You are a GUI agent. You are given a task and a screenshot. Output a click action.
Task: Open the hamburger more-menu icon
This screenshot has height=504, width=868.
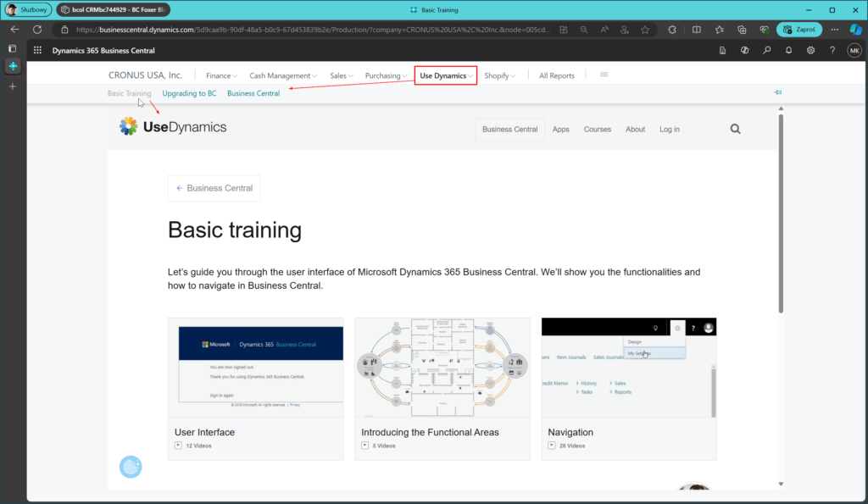pyautogui.click(x=604, y=75)
